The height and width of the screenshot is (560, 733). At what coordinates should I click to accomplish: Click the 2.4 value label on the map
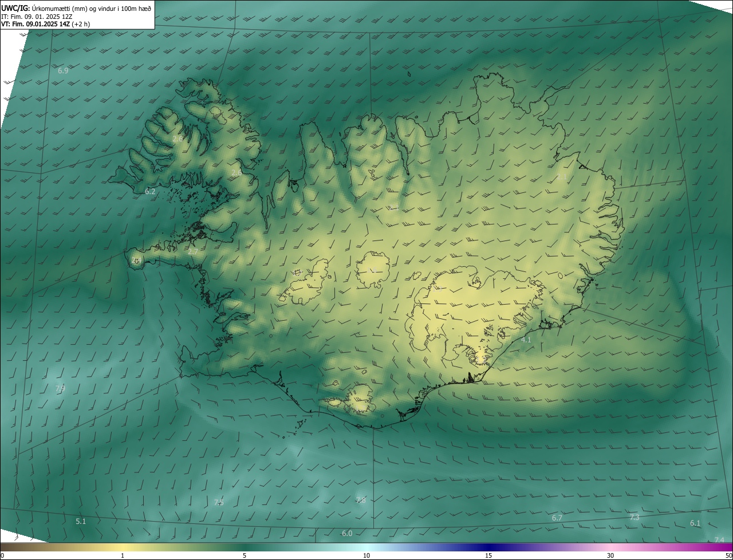136,260
